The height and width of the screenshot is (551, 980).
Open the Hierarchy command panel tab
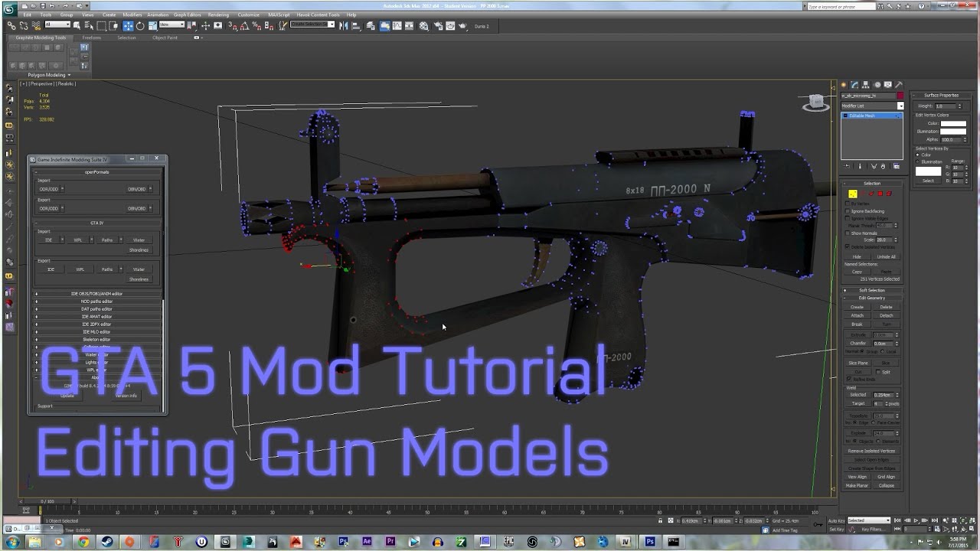(x=865, y=84)
